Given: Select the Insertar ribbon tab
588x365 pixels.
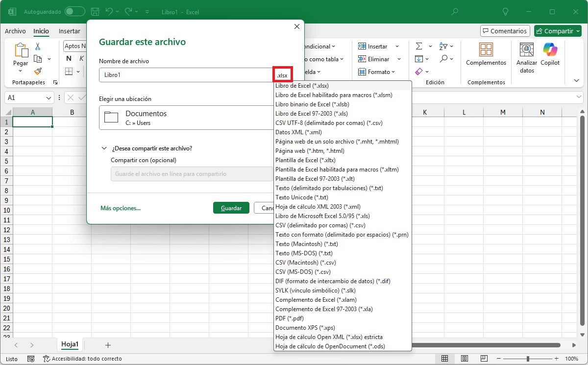Looking at the screenshot, I should [70, 31].
